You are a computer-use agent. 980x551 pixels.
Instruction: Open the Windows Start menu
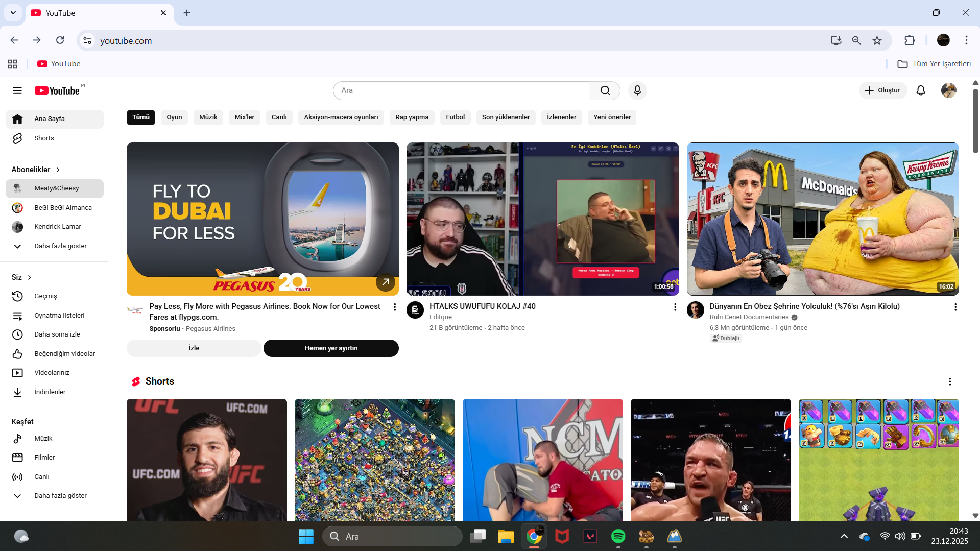[x=306, y=536]
